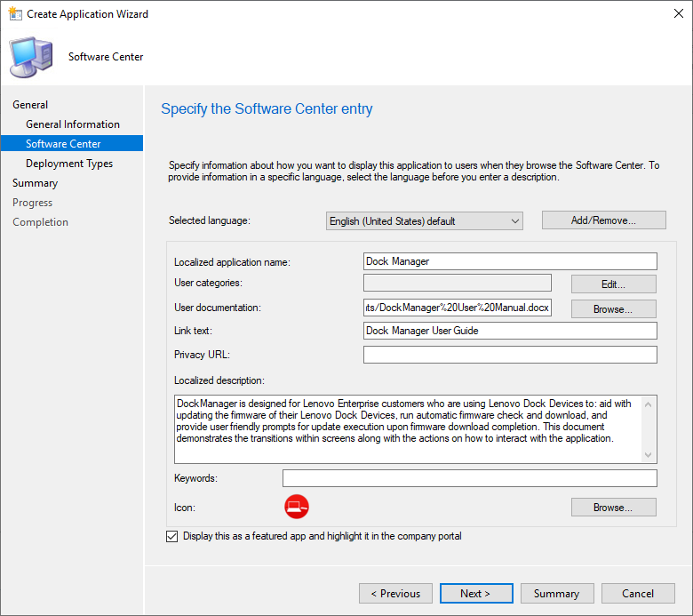
Task: Close the Create Application Wizard window
Action: (679, 13)
